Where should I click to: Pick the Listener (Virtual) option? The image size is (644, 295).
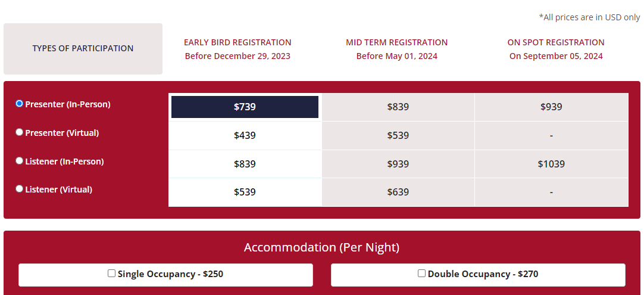20,189
